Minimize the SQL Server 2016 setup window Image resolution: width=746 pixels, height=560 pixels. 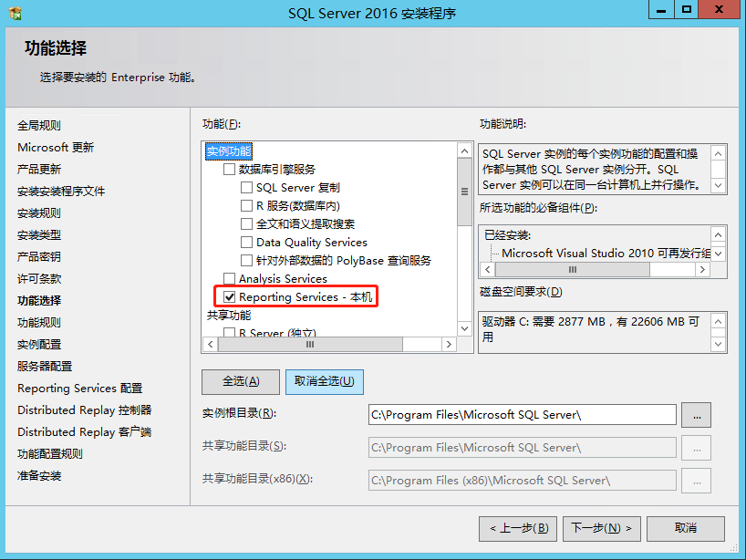pos(661,9)
